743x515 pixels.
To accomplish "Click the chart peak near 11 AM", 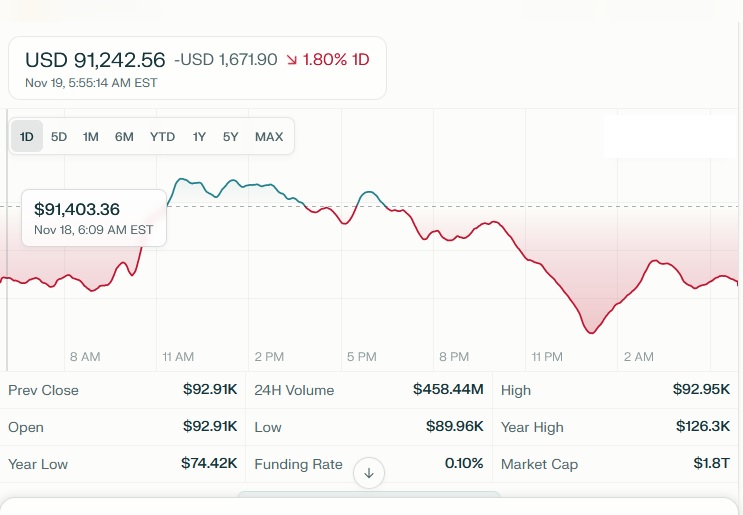I will pos(181,180).
